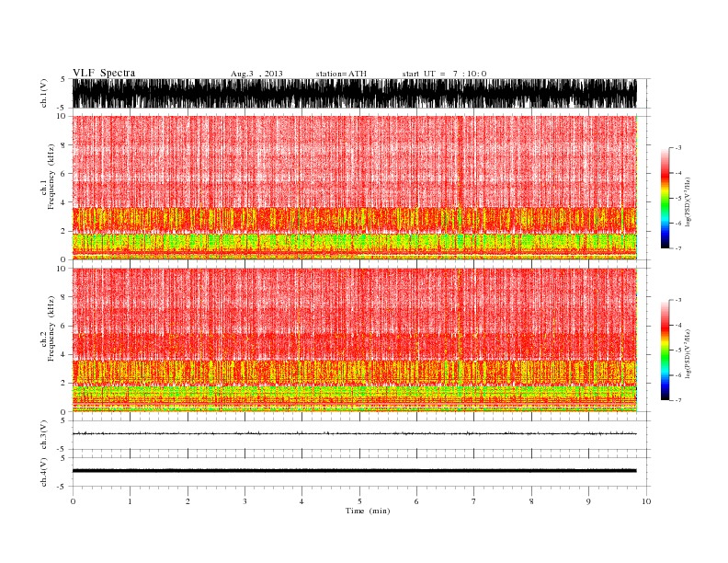The image size is (728, 563).
Task: Click time axis tick label "9"
Action: tap(588, 501)
